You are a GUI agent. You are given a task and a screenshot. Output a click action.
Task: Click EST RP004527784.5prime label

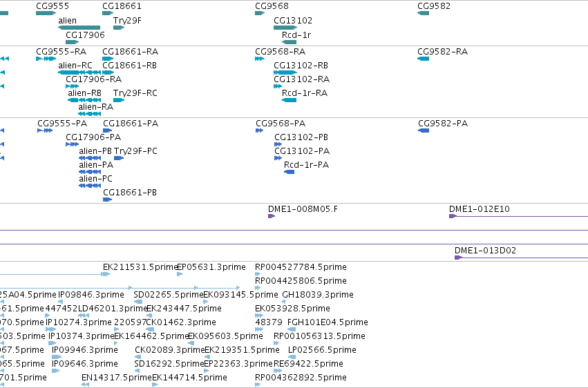coord(301,267)
